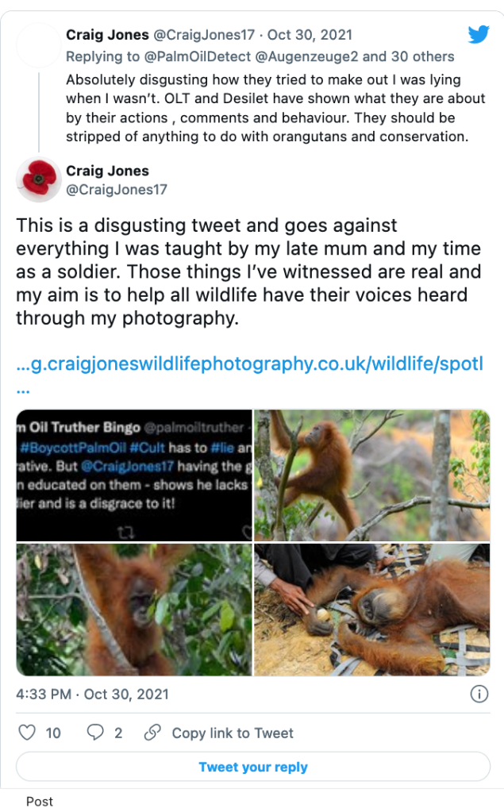Click Copy link to Tweet
This screenshot has width=504, height=812.
pyautogui.click(x=233, y=733)
